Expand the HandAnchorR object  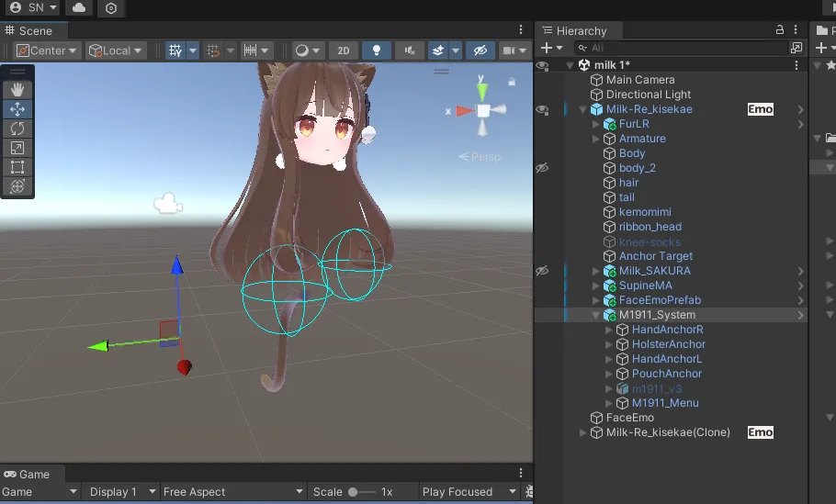(608, 330)
